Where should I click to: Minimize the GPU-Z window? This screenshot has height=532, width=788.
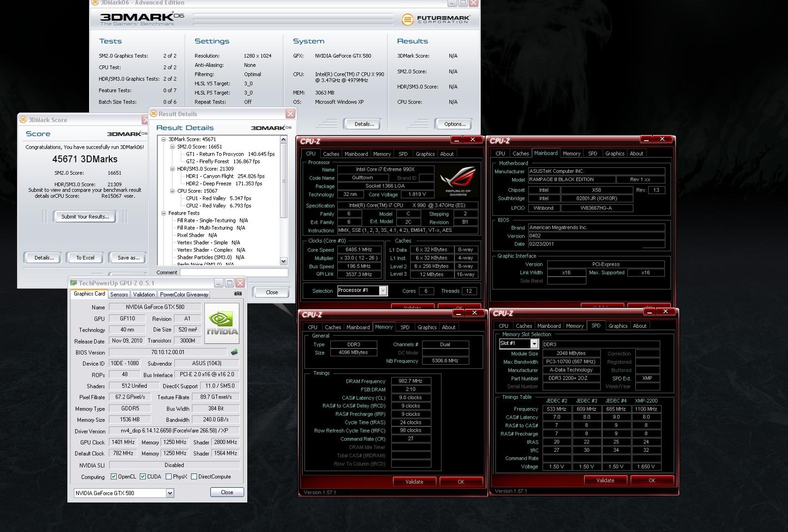(219, 283)
